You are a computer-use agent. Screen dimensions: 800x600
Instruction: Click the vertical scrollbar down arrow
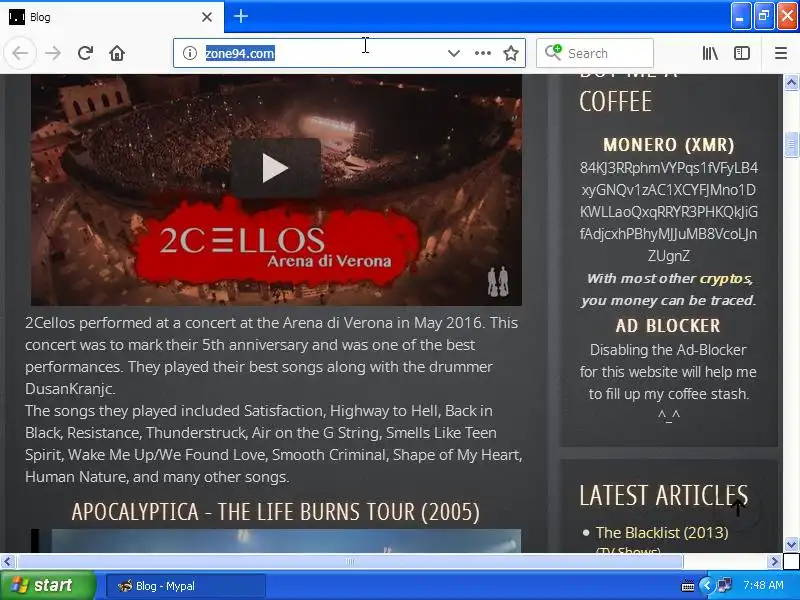click(791, 544)
